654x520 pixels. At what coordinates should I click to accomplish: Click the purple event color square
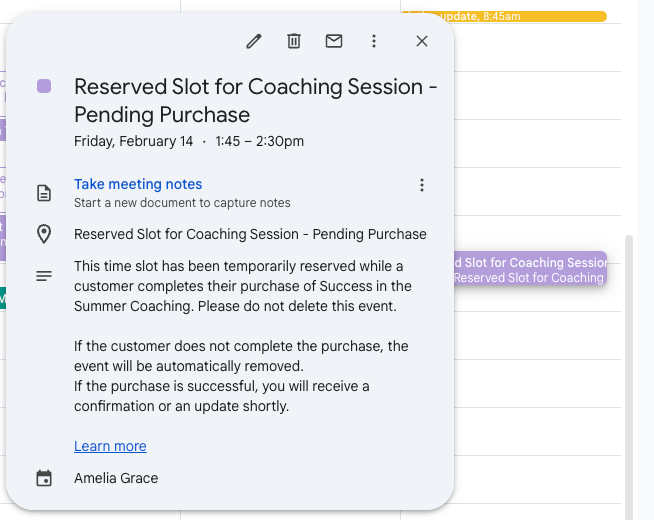[44, 86]
